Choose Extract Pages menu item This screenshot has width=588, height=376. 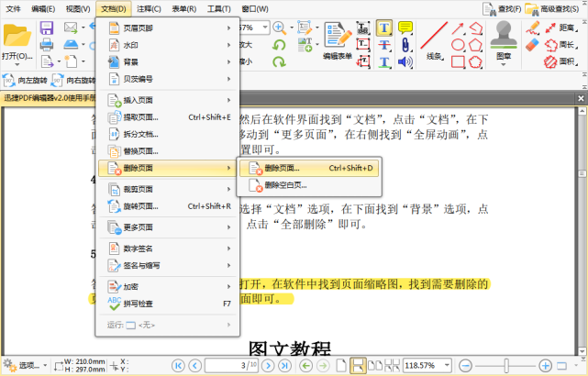click(168, 117)
